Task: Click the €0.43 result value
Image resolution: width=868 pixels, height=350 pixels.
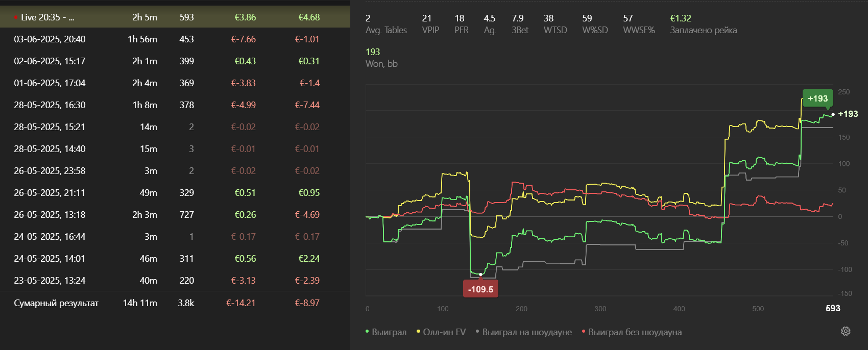Action: (245, 61)
